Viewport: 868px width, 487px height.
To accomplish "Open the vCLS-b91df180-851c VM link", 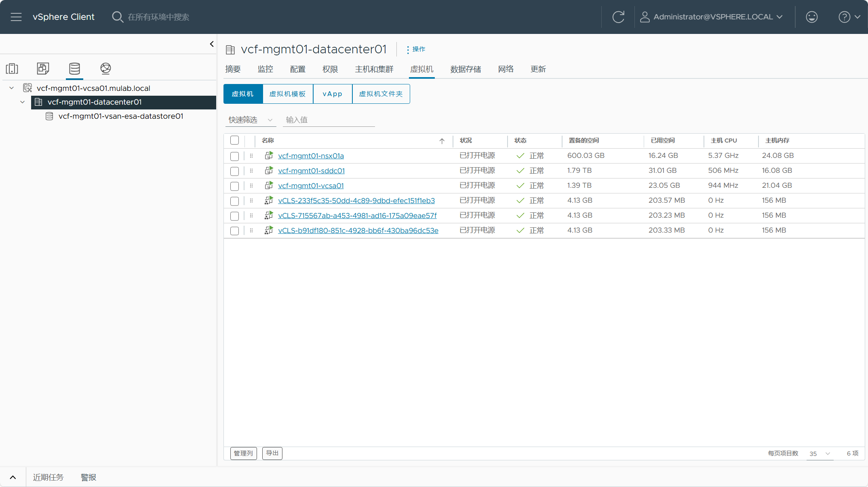I will pyautogui.click(x=358, y=231).
